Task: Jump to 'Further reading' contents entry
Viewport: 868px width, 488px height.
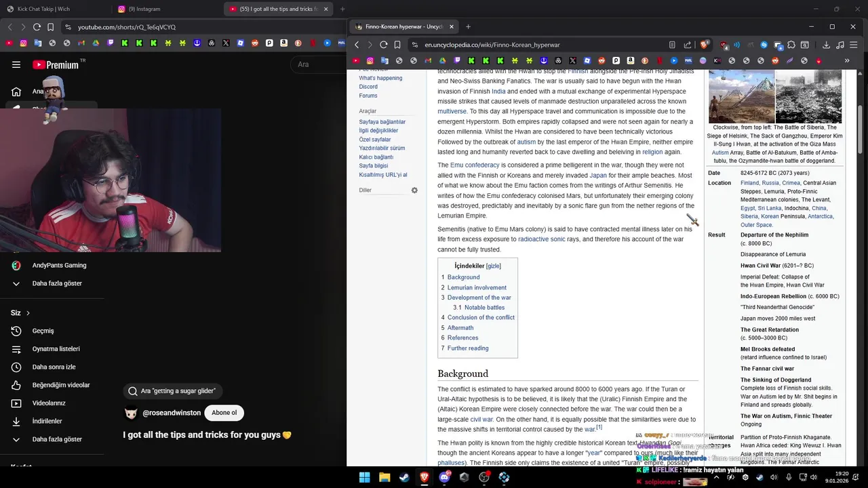Action: pyautogui.click(x=468, y=348)
